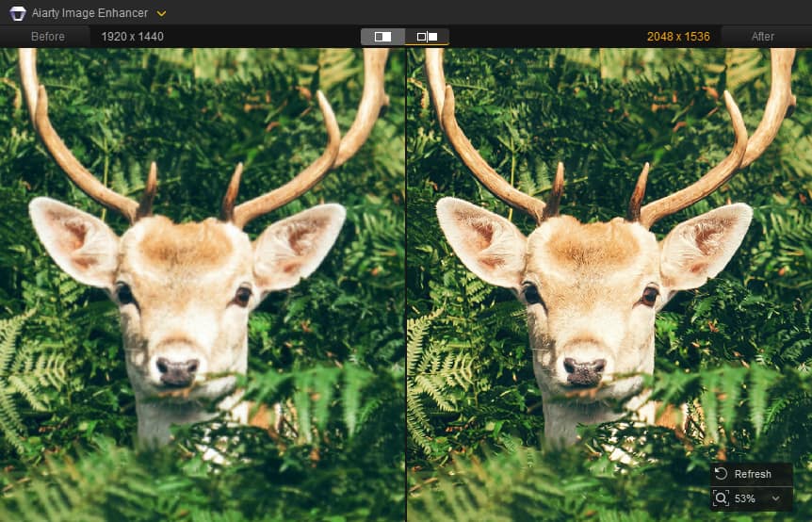Click the 2048 x 1536 output resolution text
Screen dimensions: 812x522
tap(678, 37)
